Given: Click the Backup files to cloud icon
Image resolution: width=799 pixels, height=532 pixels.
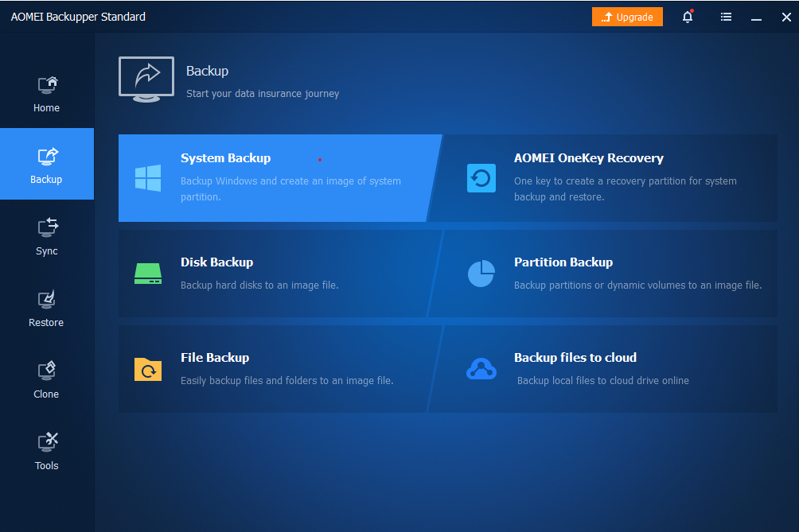Looking at the screenshot, I should tap(481, 369).
